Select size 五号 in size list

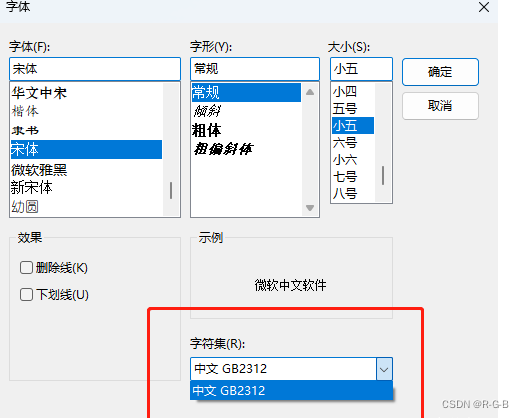coord(353,109)
